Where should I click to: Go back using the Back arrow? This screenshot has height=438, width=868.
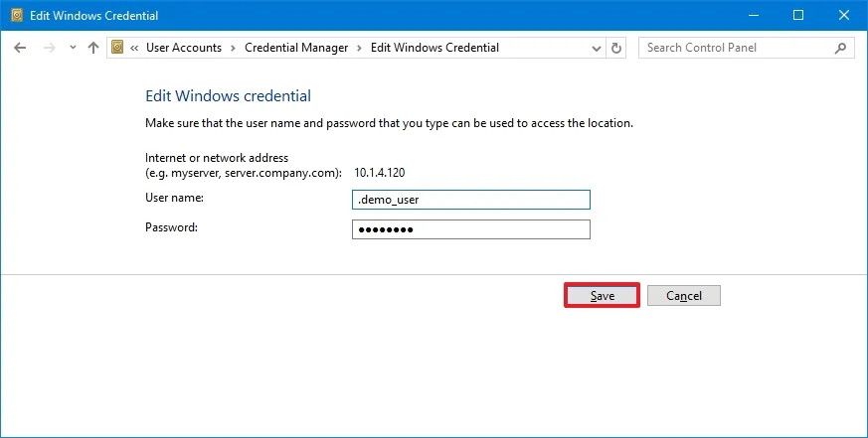pyautogui.click(x=20, y=48)
